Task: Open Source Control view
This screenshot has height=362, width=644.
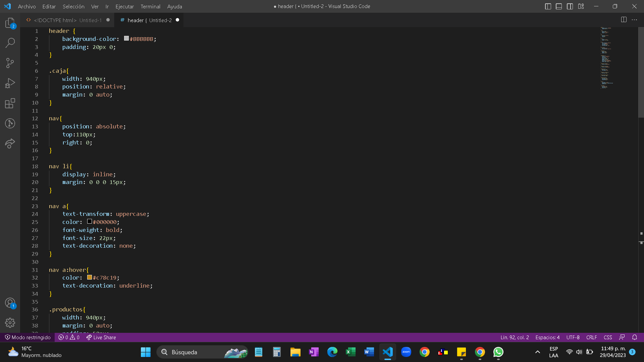Action: point(10,63)
